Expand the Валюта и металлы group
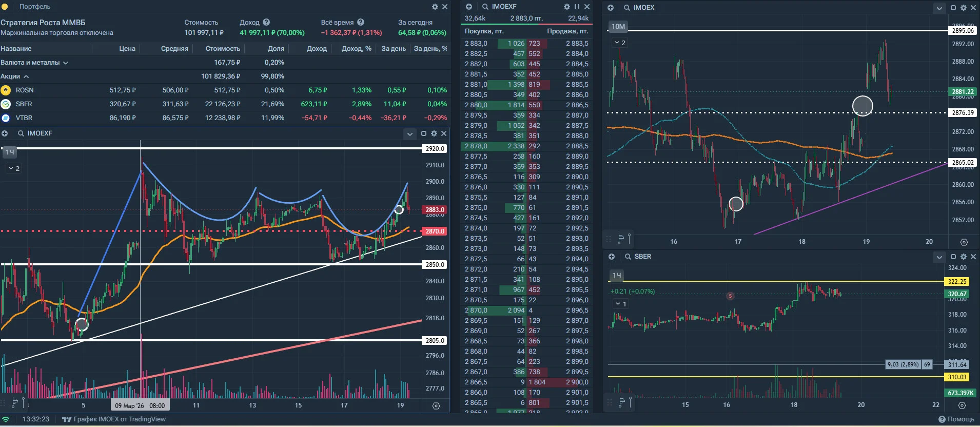Screen dimensions: 980x427 [x=66, y=63]
